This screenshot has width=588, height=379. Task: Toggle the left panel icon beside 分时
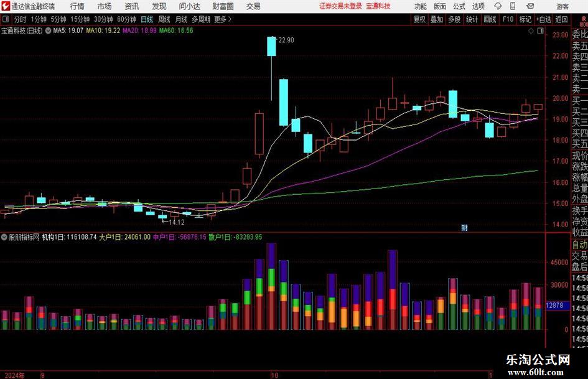(x=5, y=19)
